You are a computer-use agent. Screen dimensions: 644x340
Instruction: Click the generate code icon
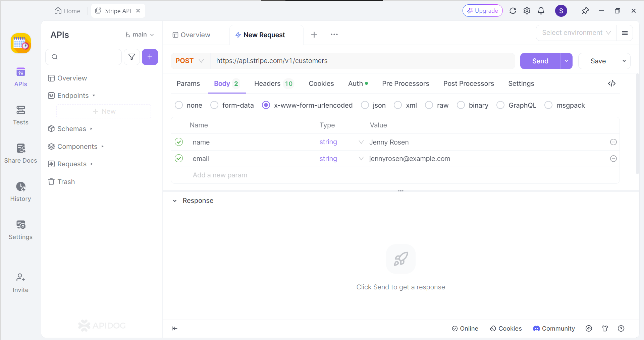(612, 83)
